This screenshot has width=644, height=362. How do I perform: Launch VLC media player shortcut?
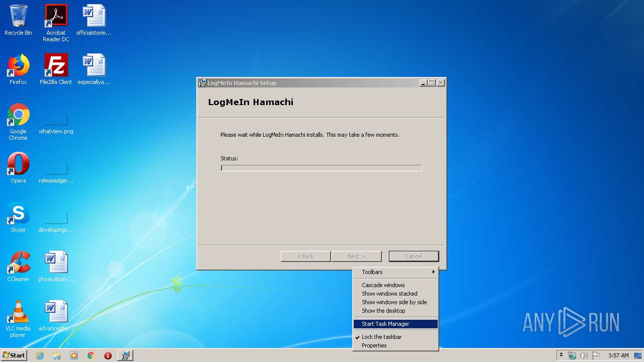pyautogui.click(x=18, y=319)
